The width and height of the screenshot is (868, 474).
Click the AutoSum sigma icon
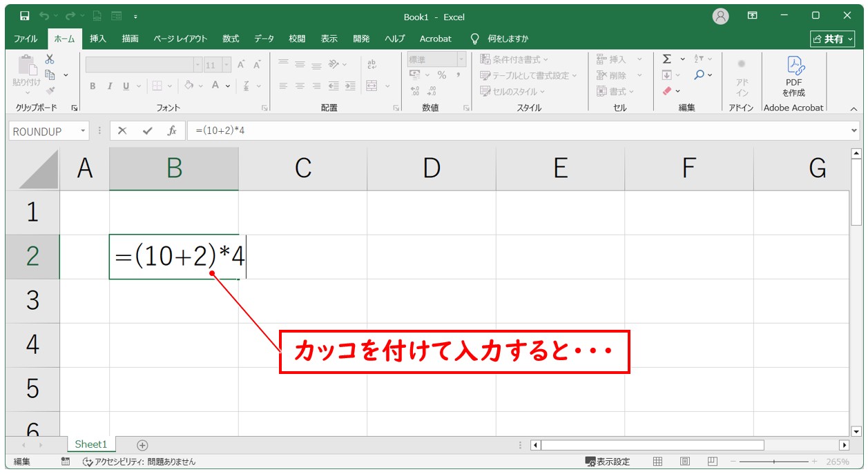[667, 59]
